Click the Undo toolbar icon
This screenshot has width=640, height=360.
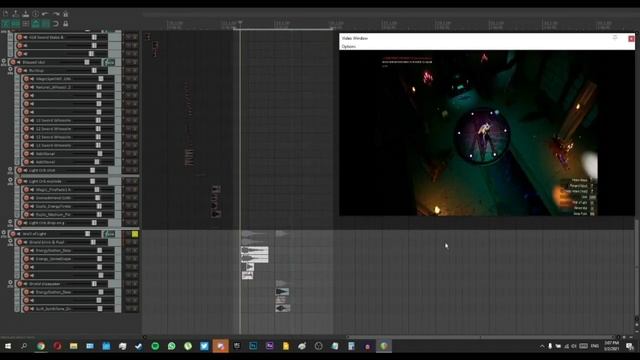pyautogui.click(x=45, y=14)
